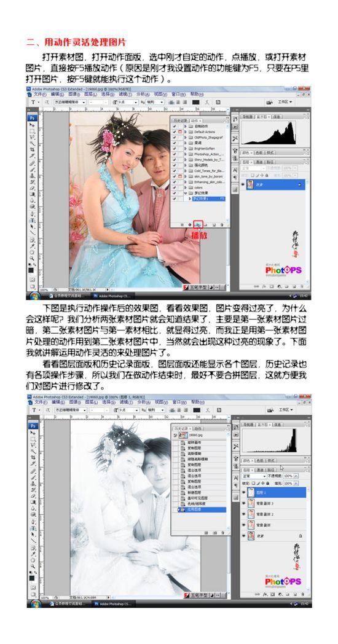Open the 工作区 workspace dropdown in faded-photo window
Screen dimensions: 338x644
pyautogui.click(x=285, y=409)
